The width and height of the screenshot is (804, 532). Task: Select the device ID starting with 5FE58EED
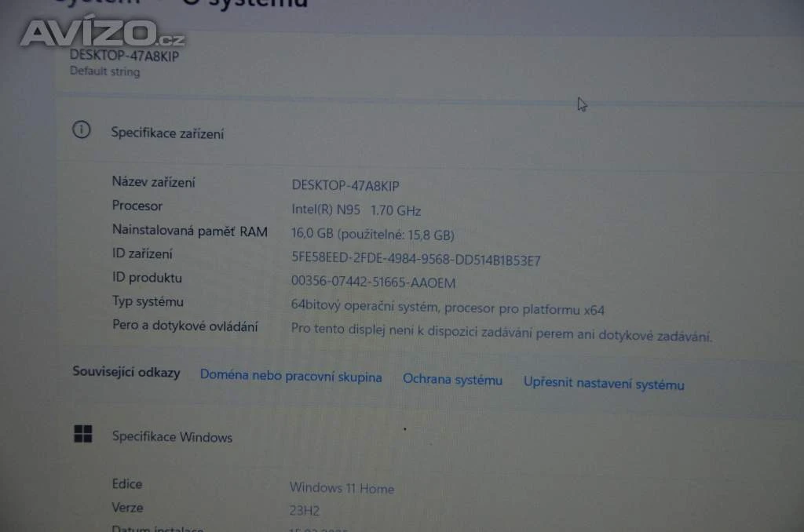pos(416,260)
